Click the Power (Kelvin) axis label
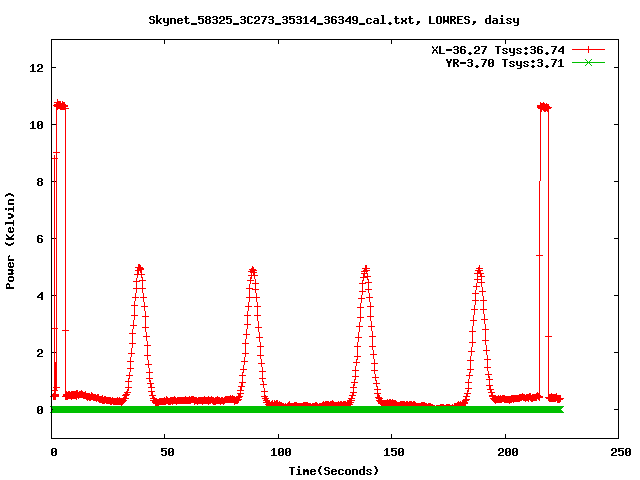Screen dimensions: 640x480 coord(10,241)
